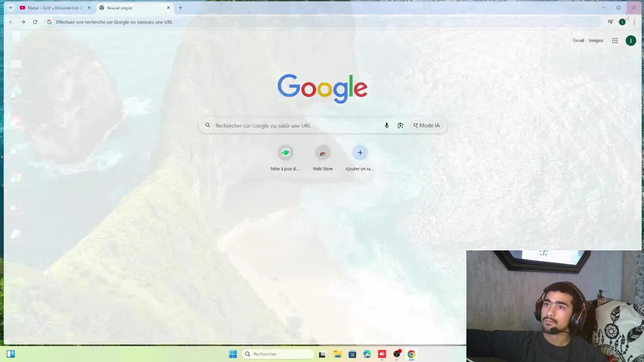Viewport: 644px width, 362px height.
Task: Reload the current page
Action: (35, 22)
